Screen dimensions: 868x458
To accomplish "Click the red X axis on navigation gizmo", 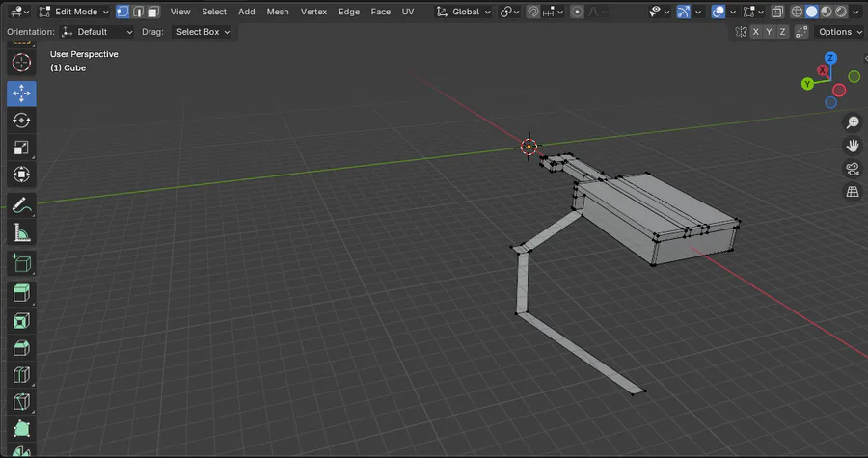I will (x=822, y=70).
